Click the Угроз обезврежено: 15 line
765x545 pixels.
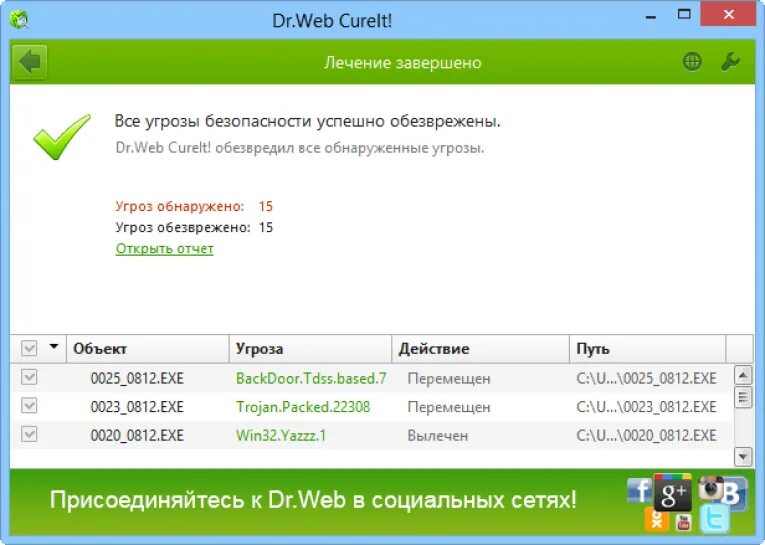tap(194, 227)
